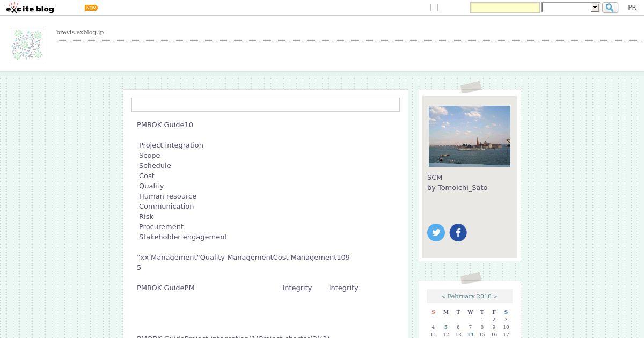The height and width of the screenshot is (338, 644).
Task: Click calendar date 10
Action: pyautogui.click(x=506, y=327)
